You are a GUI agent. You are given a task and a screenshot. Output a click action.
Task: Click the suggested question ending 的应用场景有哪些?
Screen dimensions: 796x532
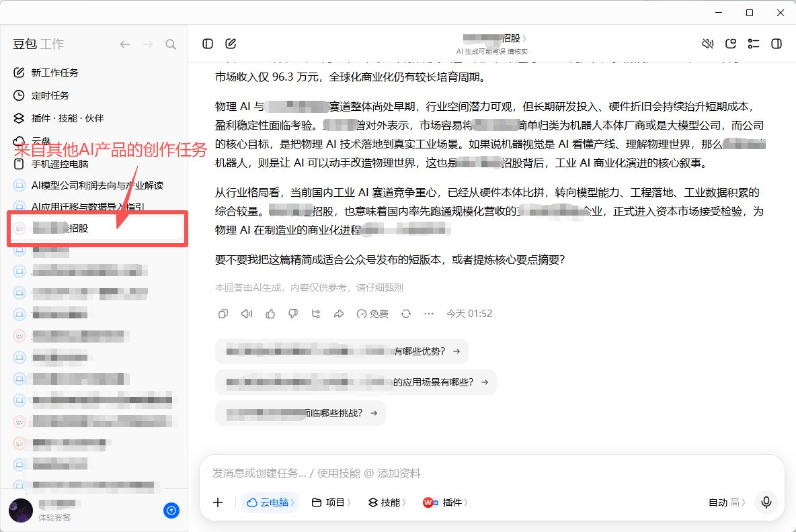(x=356, y=382)
